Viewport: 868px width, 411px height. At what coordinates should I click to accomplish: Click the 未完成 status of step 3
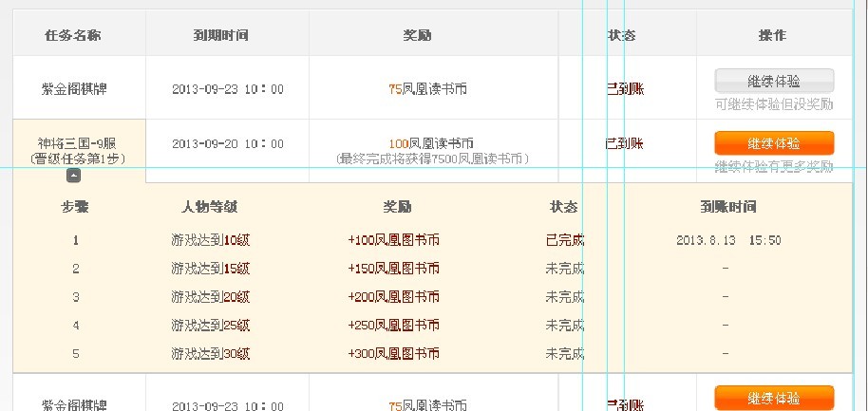pos(565,297)
